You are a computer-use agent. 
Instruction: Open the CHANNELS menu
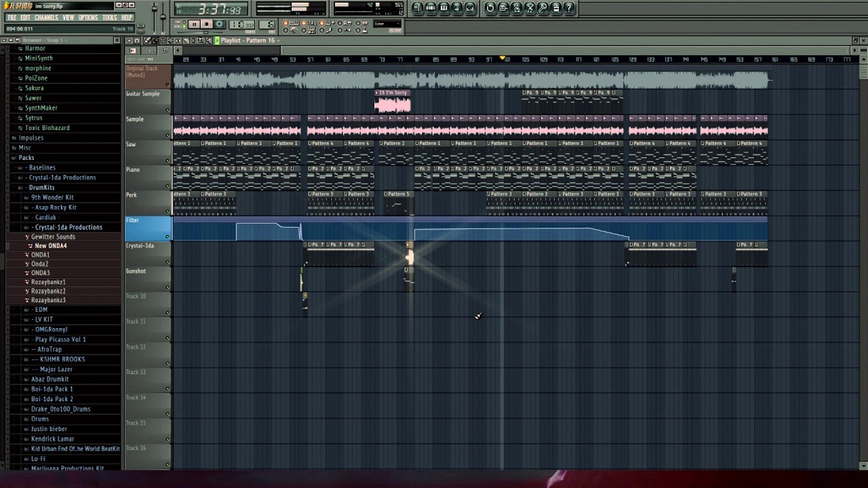(x=46, y=18)
